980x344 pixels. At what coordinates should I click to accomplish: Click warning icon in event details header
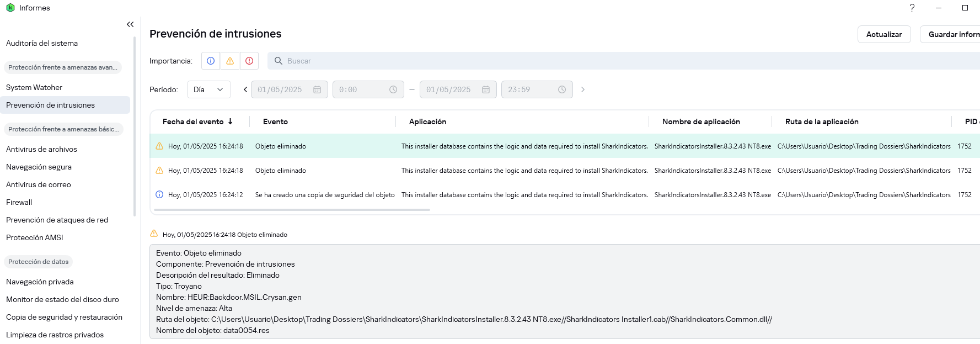point(154,234)
